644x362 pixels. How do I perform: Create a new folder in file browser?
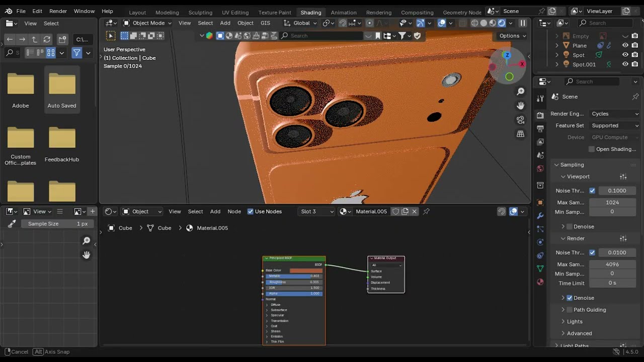pos(62,39)
